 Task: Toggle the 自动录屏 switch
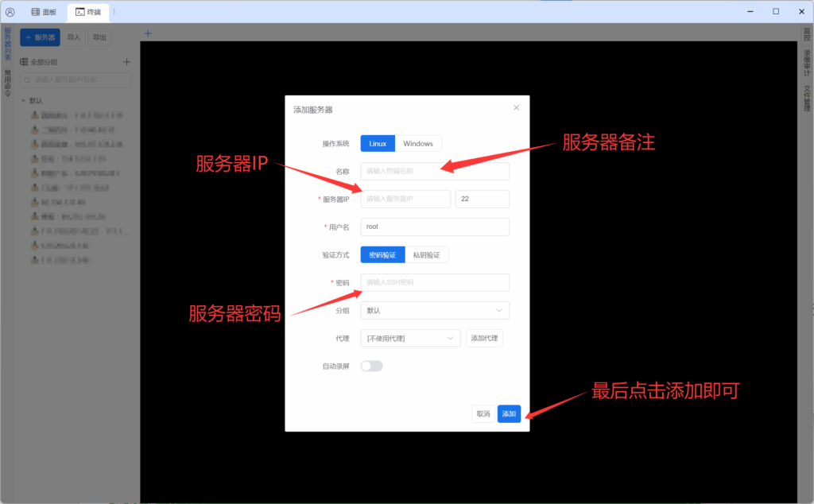click(x=372, y=366)
